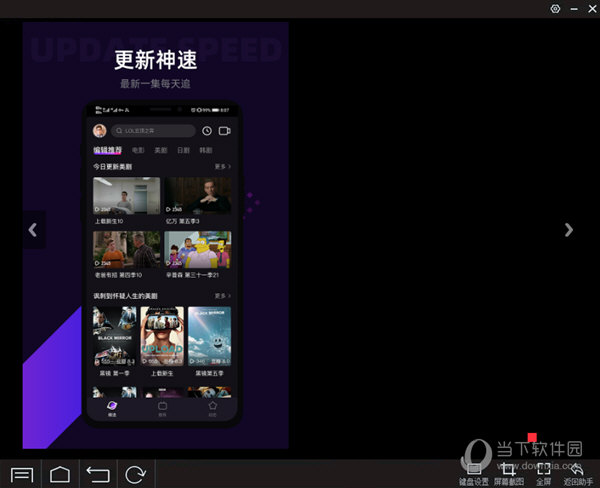600x488 pixels.
Task: Tap the Android home button
Action: point(60,475)
